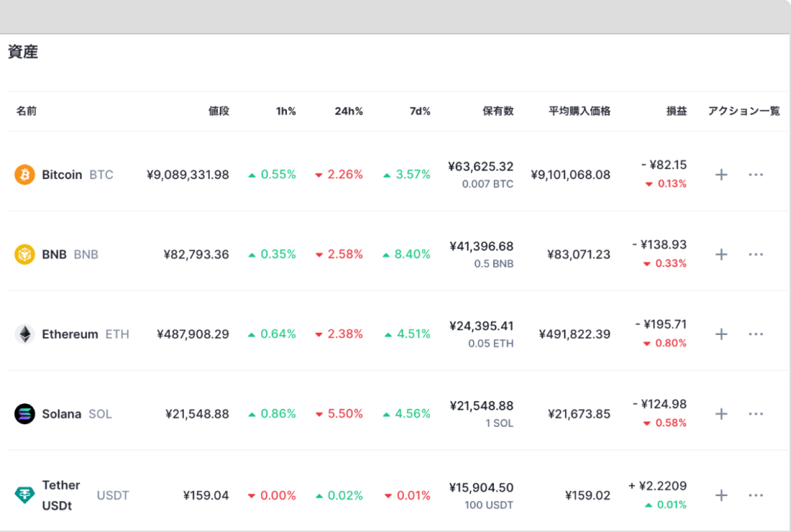791x532 pixels.
Task: Click the Bitcoin 24h change 2.26%
Action: 339,175
